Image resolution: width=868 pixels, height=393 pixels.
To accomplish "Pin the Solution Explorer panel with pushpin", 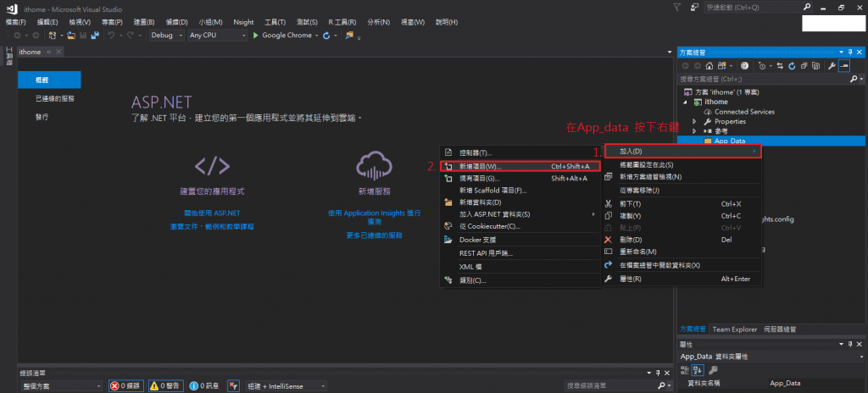I will pyautogui.click(x=850, y=52).
